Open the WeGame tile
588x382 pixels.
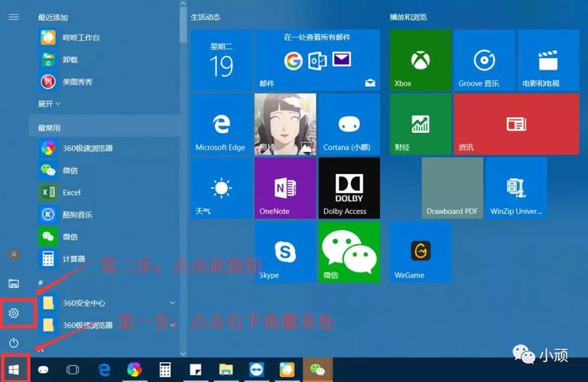point(420,252)
